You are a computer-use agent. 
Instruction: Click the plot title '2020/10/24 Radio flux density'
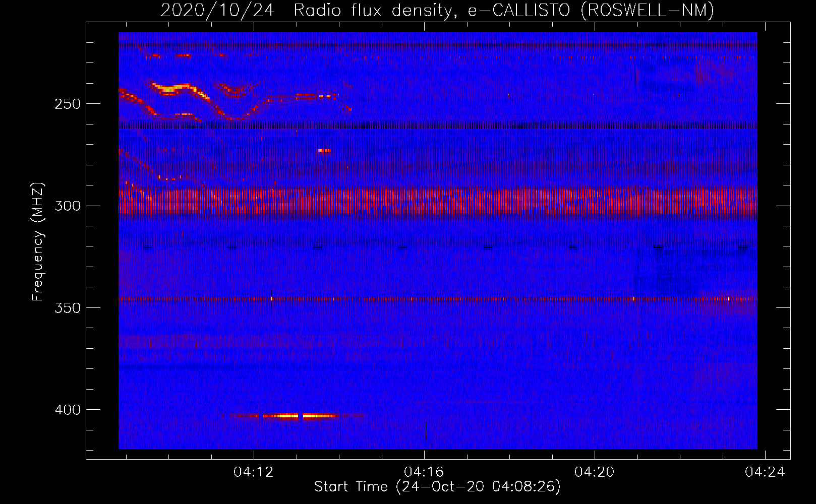click(x=437, y=10)
